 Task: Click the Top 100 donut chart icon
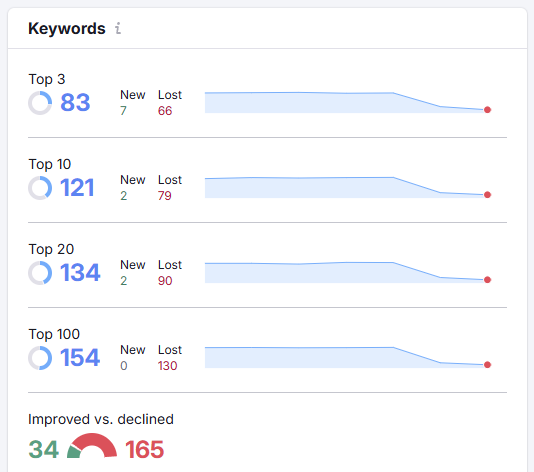[40, 358]
